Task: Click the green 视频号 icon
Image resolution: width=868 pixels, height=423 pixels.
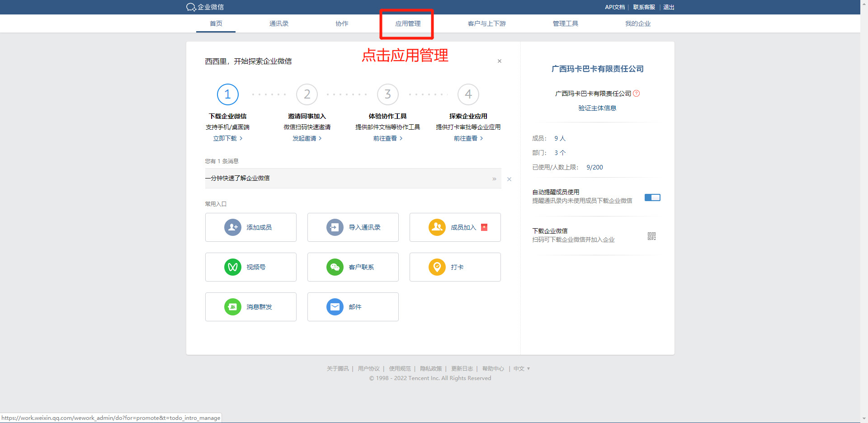Action: coord(233,267)
